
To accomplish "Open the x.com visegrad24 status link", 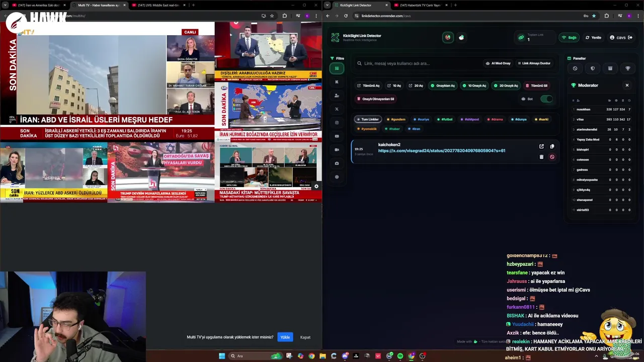I will [442, 151].
